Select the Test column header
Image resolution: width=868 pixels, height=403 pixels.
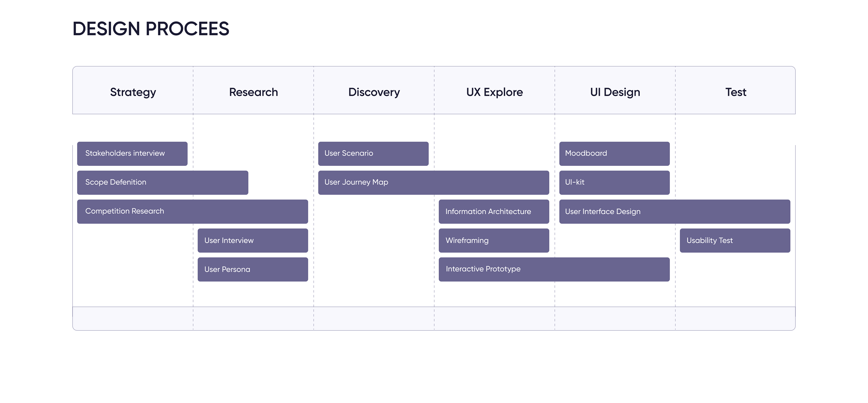pos(736,92)
